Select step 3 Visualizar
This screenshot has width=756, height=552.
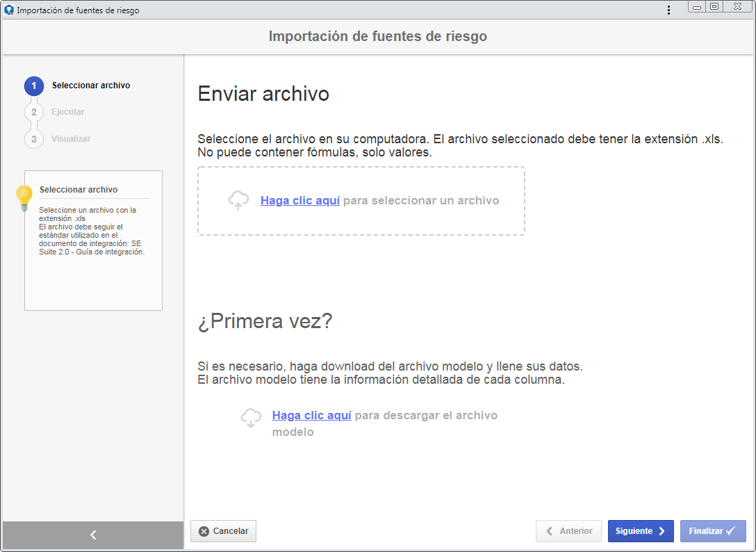pyautogui.click(x=58, y=139)
